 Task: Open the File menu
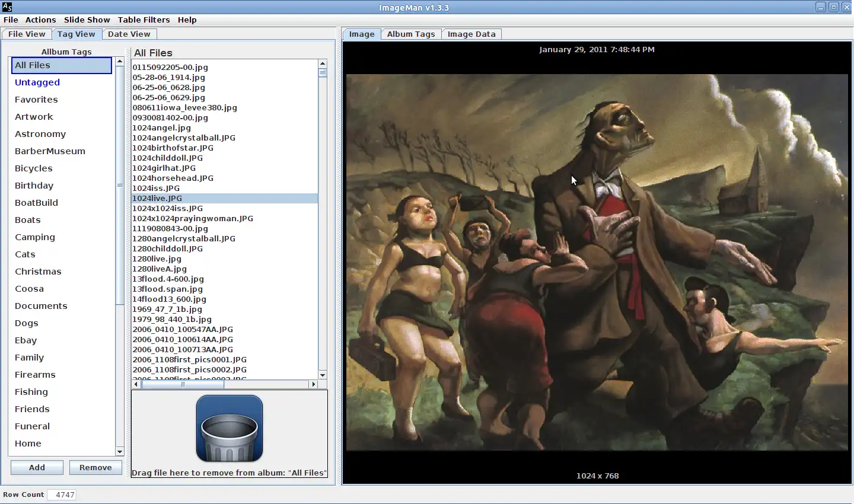pos(11,20)
